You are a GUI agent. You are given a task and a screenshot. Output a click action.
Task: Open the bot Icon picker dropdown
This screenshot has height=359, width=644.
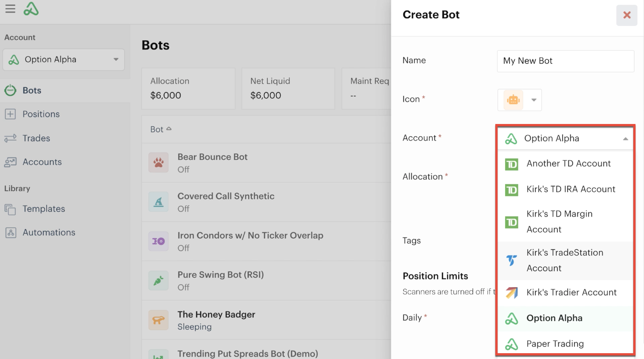(519, 100)
